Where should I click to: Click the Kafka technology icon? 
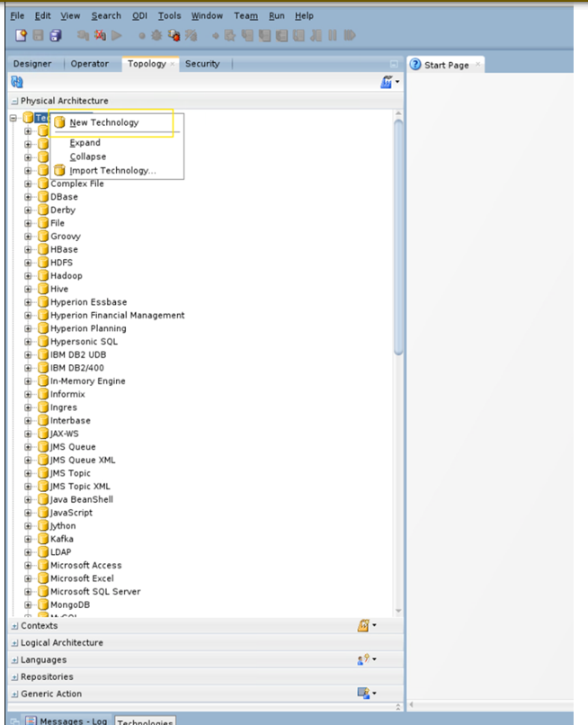[43, 539]
